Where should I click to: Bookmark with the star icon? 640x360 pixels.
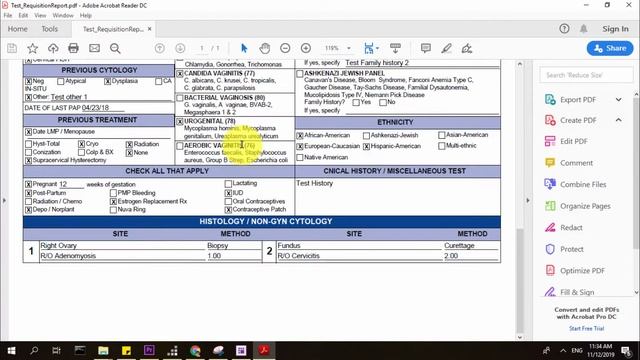(x=32, y=48)
